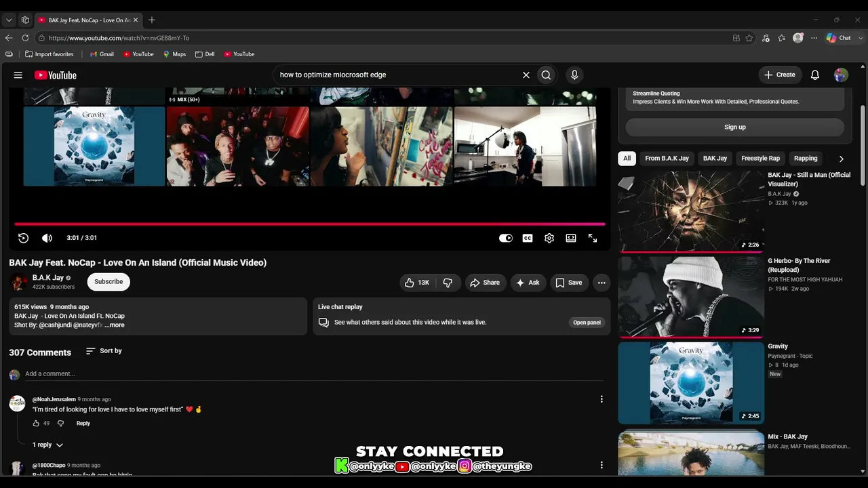The image size is (868, 488).
Task: Open the Mix - BAK Jay playlist title
Action: [787, 437]
